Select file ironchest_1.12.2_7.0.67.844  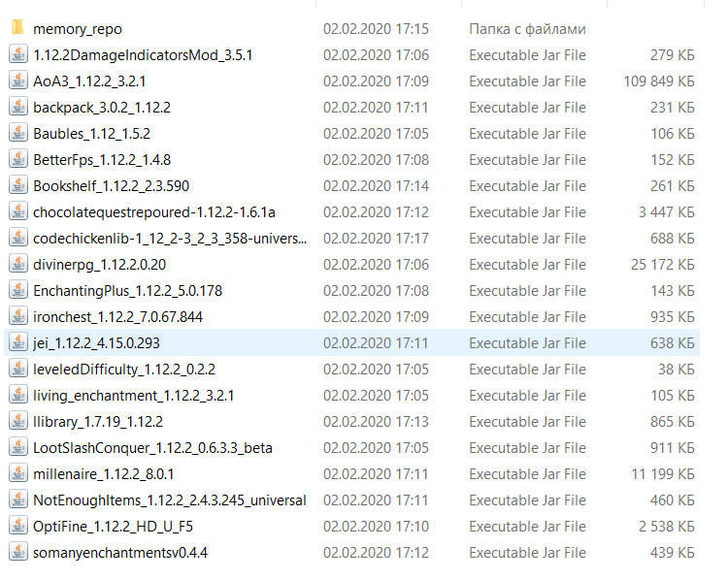117,317
